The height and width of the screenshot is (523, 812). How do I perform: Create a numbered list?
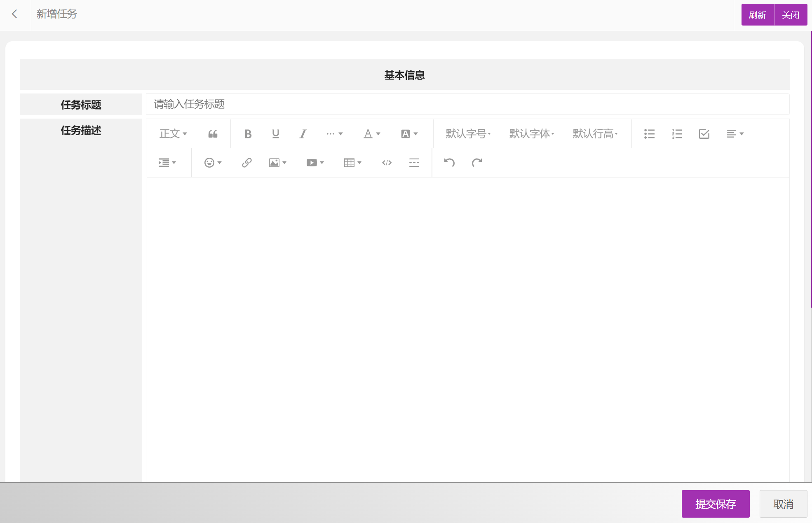click(676, 133)
